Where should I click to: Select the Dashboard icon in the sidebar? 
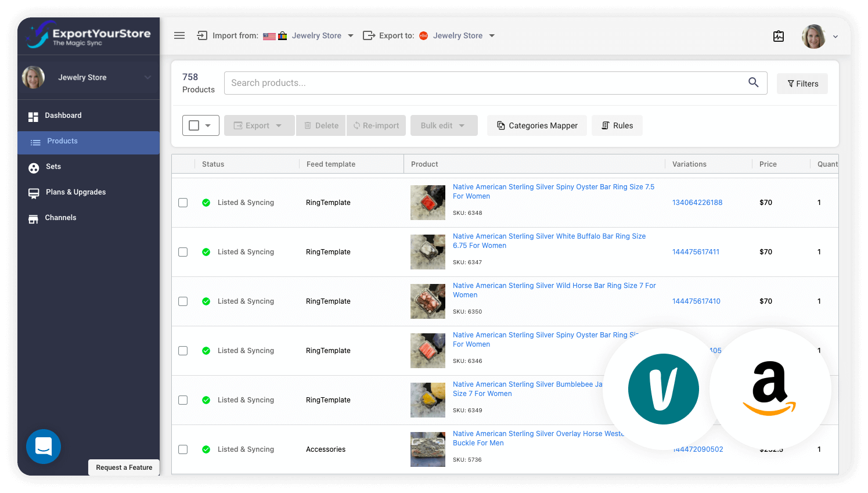34,116
